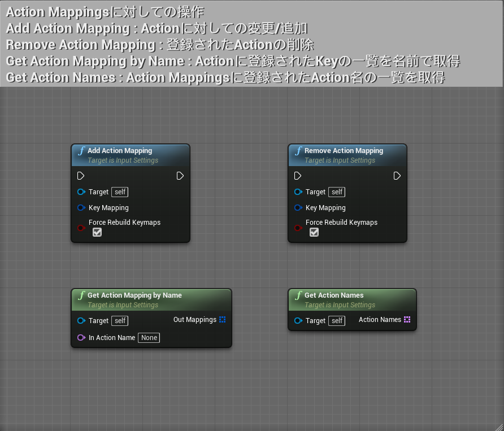Select the Get Action Mapping by Name node title
504x431 pixels.
pos(134,295)
